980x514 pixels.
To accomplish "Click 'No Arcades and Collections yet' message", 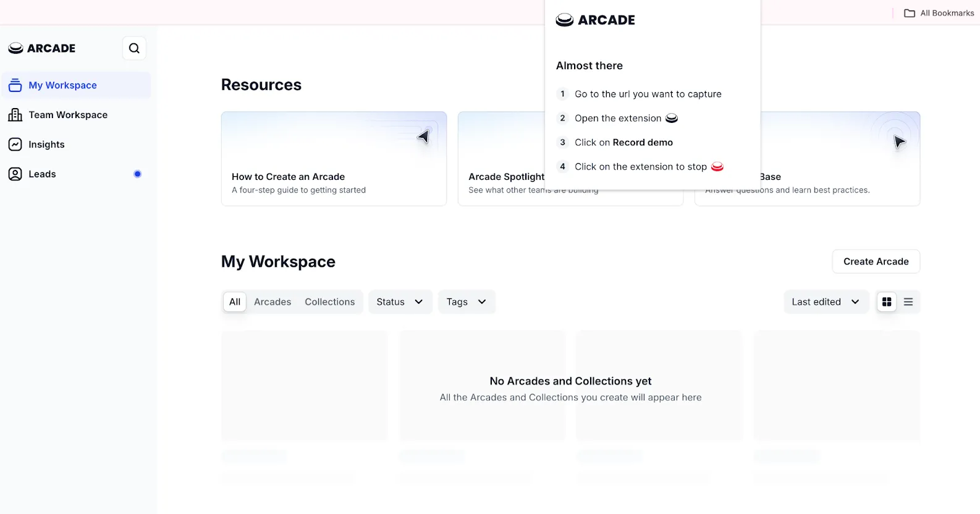I will tap(570, 381).
